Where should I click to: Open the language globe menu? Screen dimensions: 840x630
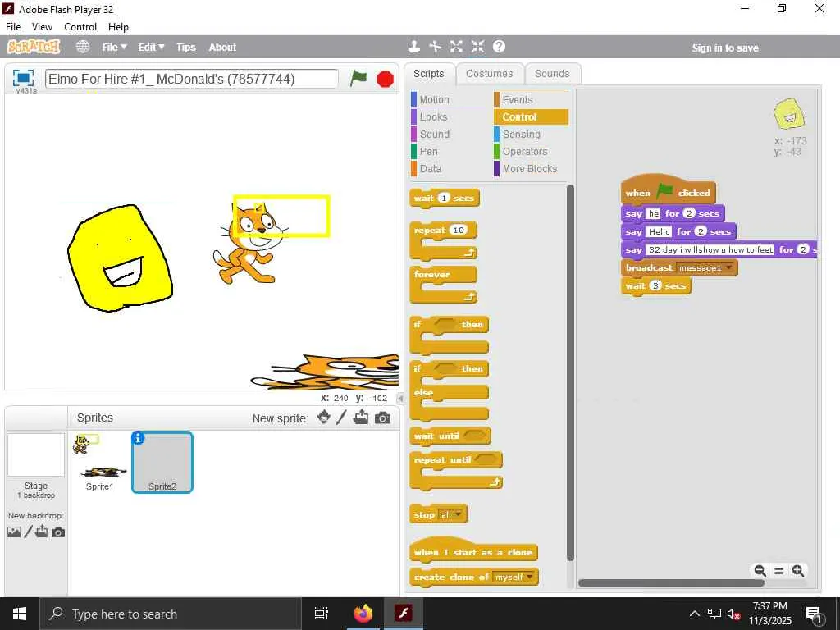coord(83,47)
